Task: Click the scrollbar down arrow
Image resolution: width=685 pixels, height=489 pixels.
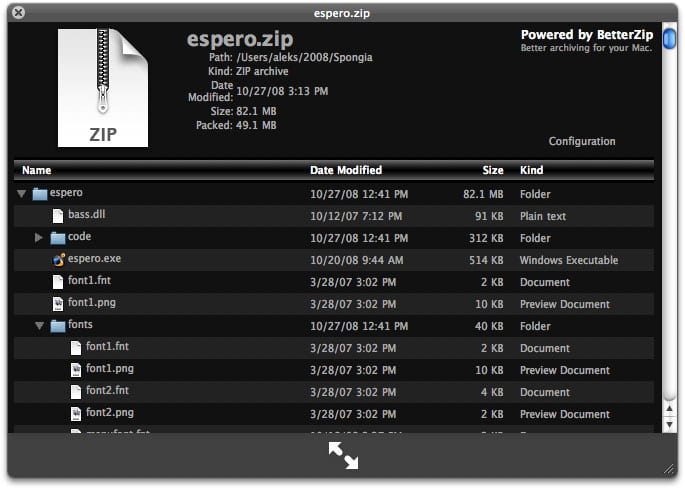Action: coord(669,424)
